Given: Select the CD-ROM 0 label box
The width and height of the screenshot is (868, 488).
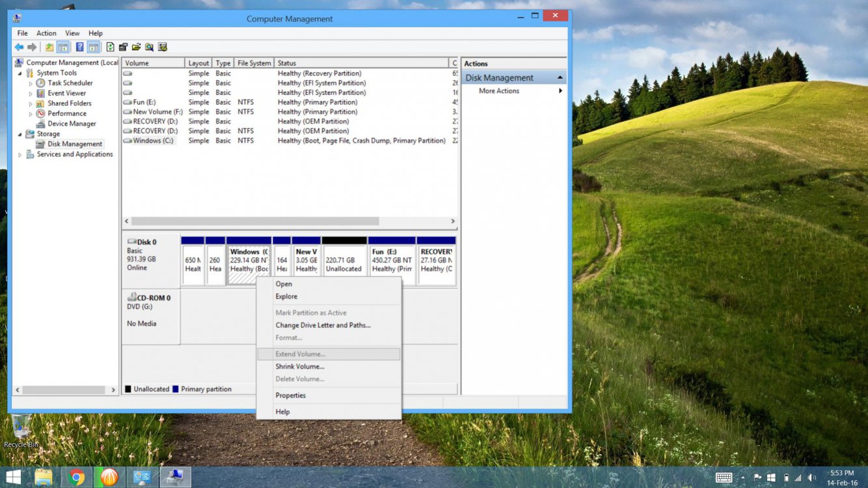Looking at the screenshot, I should pyautogui.click(x=150, y=317).
